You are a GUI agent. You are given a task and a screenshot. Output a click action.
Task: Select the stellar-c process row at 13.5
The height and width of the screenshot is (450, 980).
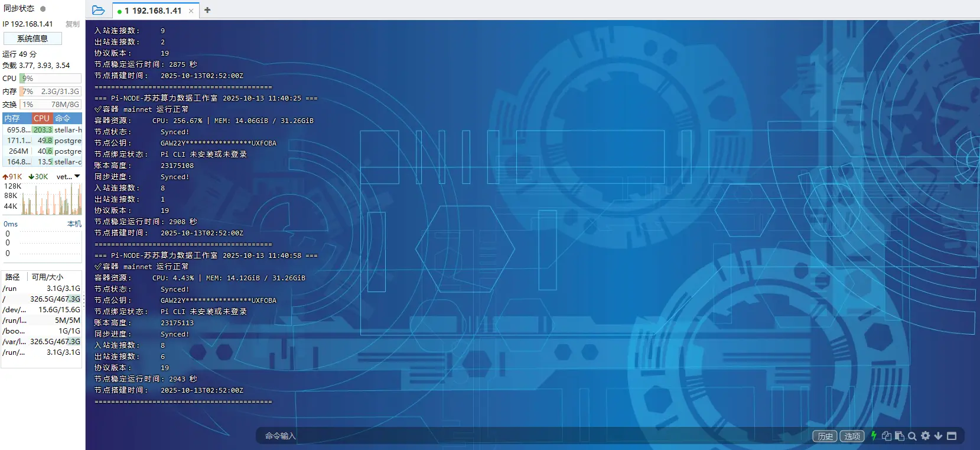point(43,161)
